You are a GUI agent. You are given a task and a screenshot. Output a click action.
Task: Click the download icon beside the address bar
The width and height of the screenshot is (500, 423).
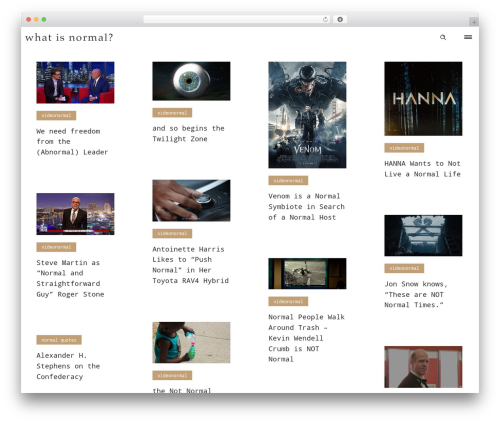[x=340, y=19]
